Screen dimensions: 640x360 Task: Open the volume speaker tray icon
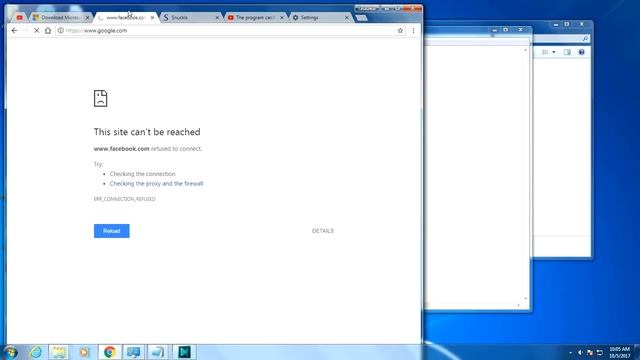pyautogui.click(x=580, y=352)
